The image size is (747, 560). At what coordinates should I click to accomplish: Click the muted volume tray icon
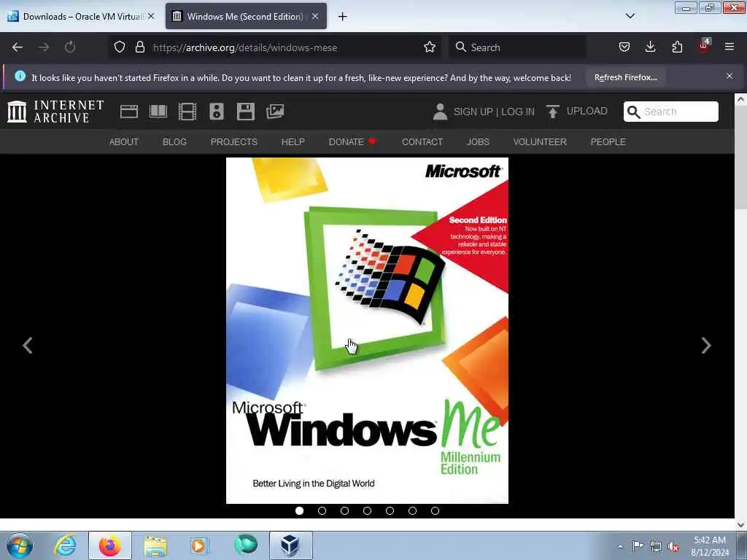(673, 546)
